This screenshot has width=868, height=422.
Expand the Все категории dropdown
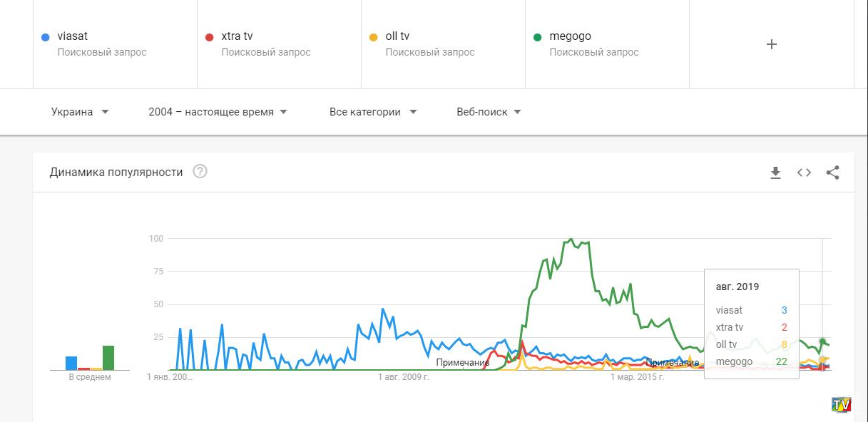[x=372, y=112]
